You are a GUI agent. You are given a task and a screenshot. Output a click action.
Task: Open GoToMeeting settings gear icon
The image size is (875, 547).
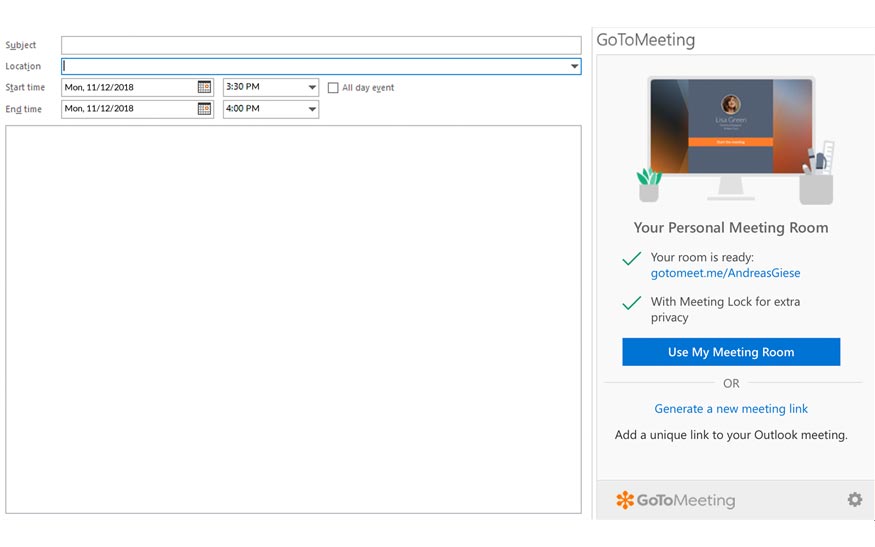pyautogui.click(x=854, y=500)
